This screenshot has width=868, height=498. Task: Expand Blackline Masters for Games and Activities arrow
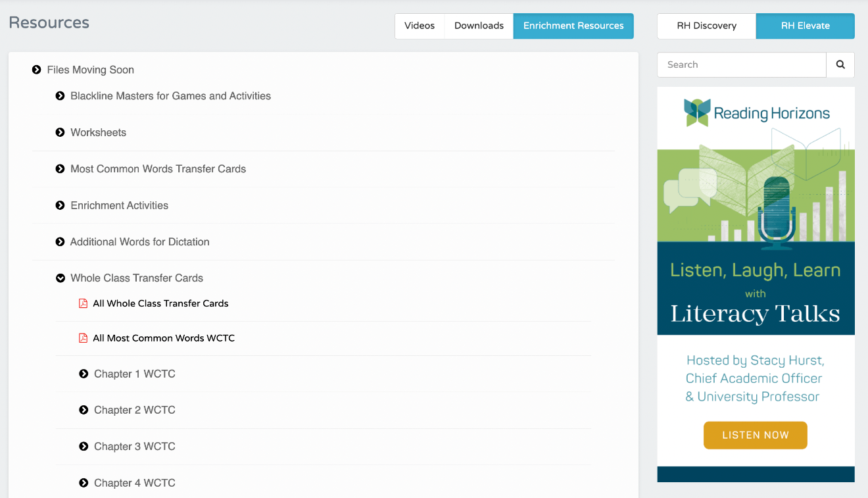pyautogui.click(x=60, y=96)
